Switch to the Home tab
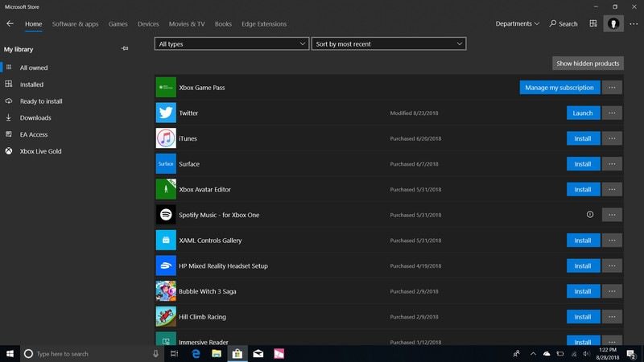Image resolution: width=644 pixels, height=362 pixels. 33,24
